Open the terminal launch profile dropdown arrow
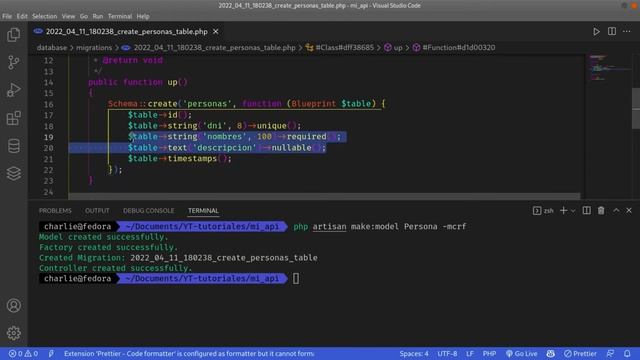The image size is (640, 360). click(x=573, y=211)
